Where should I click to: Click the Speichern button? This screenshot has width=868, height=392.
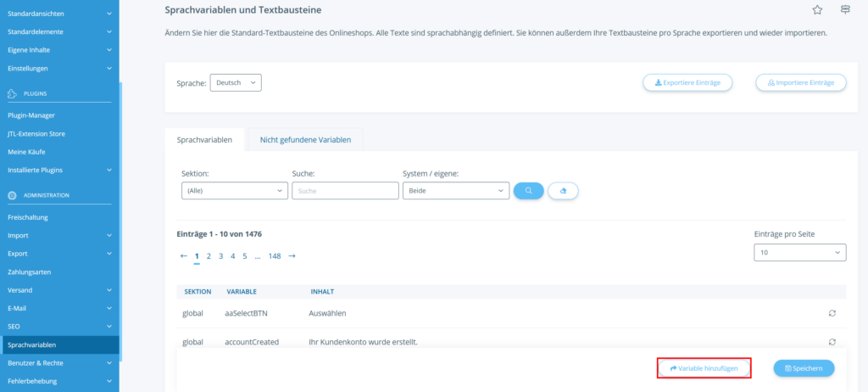[x=804, y=368]
